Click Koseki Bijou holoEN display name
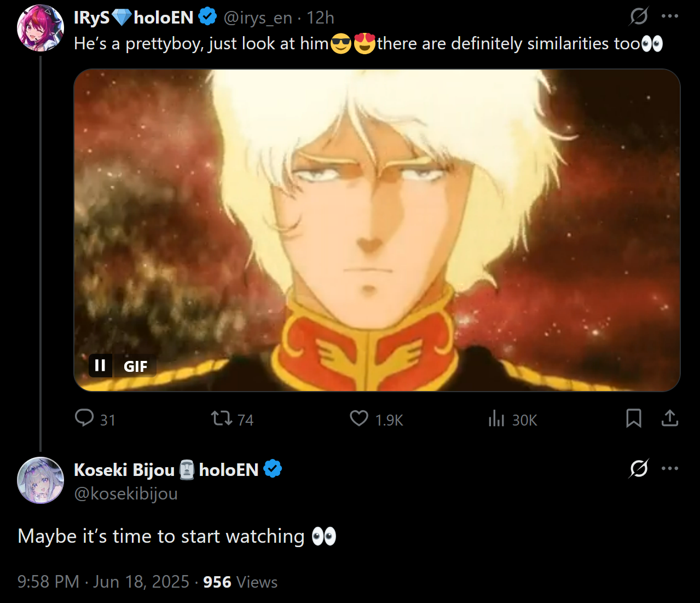This screenshot has width=700, height=603. [x=166, y=470]
